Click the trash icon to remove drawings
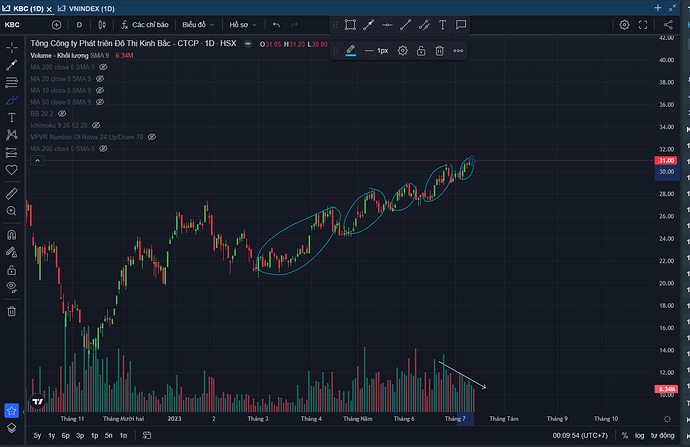 12,311
